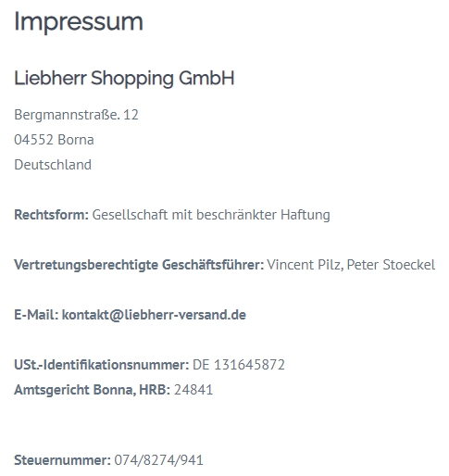Screen dimensions: 449x476
Task: Click the Bergmannstraße. 12 address line
Action: point(76,115)
